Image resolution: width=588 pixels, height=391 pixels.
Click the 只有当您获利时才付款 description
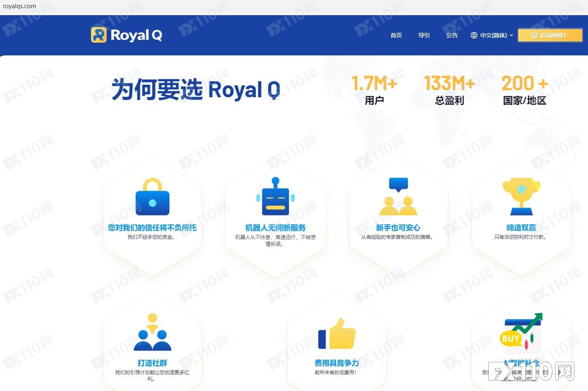click(x=520, y=237)
